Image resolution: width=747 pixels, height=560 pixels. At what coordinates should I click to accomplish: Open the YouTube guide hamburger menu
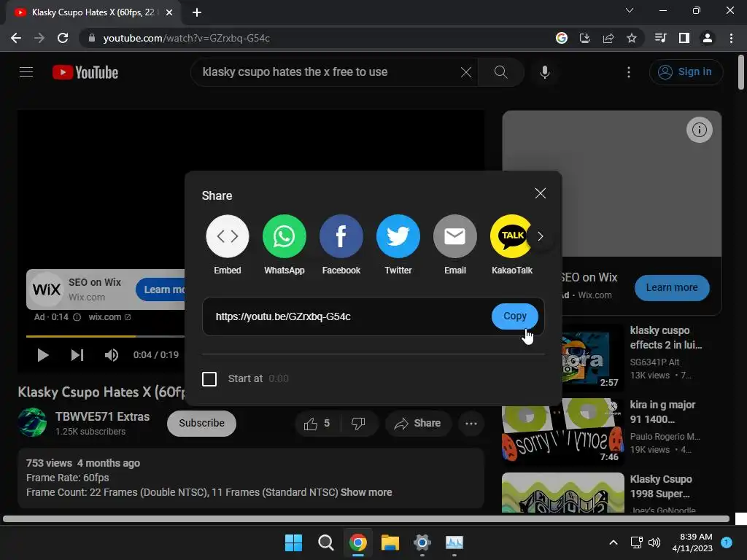[26, 72]
